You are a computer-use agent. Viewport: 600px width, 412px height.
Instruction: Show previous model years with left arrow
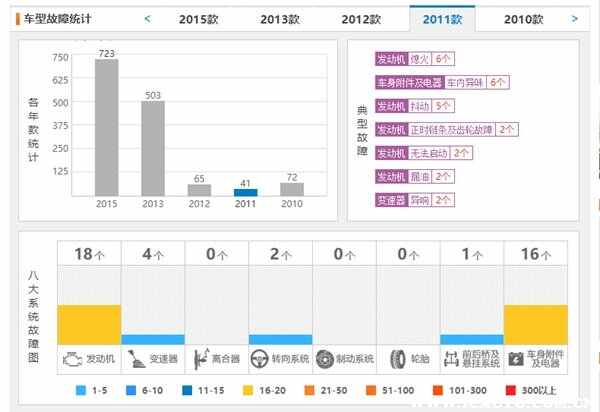tap(147, 18)
